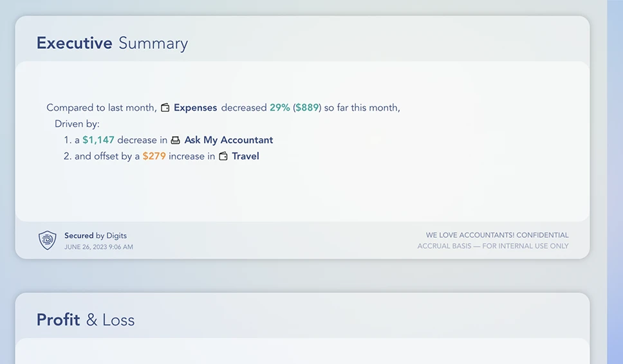The height and width of the screenshot is (364, 623).
Task: Click the Driven by label
Action: pos(77,124)
